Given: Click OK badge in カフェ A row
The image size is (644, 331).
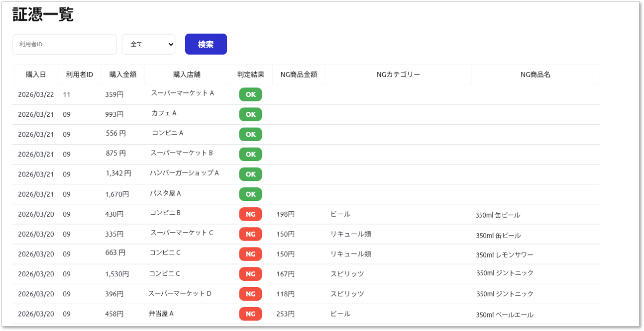Looking at the screenshot, I should pyautogui.click(x=251, y=114).
